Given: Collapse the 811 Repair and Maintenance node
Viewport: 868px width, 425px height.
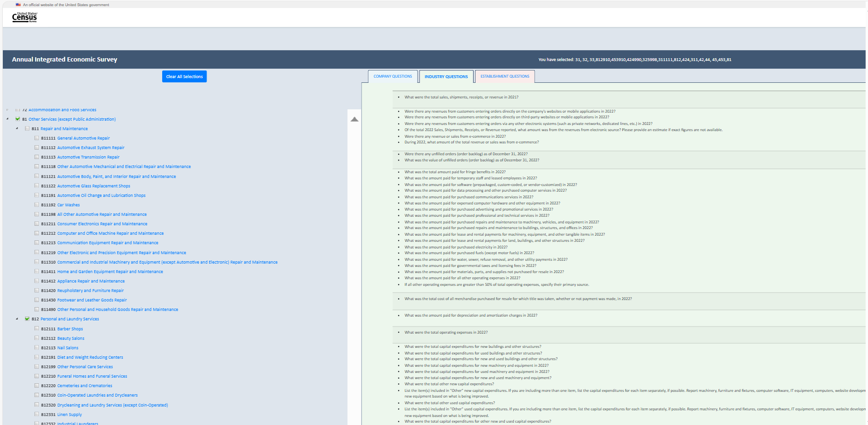Looking at the screenshot, I should pyautogui.click(x=17, y=129).
